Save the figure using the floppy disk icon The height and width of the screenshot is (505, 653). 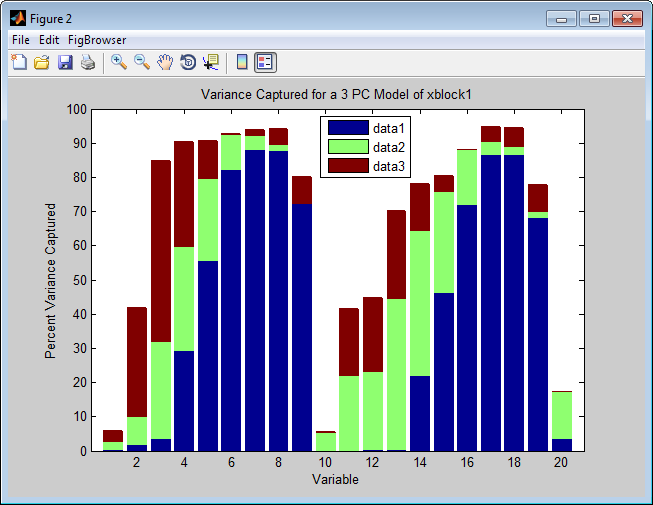65,62
